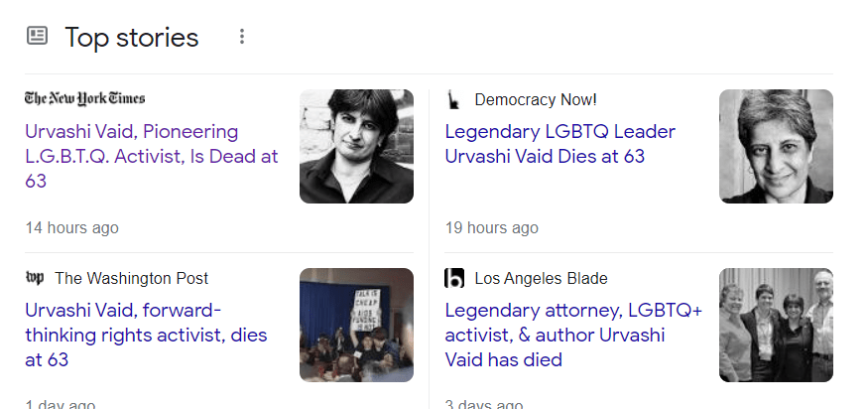Click the Los Angeles Blade source name
868x409 pixels.
click(541, 278)
